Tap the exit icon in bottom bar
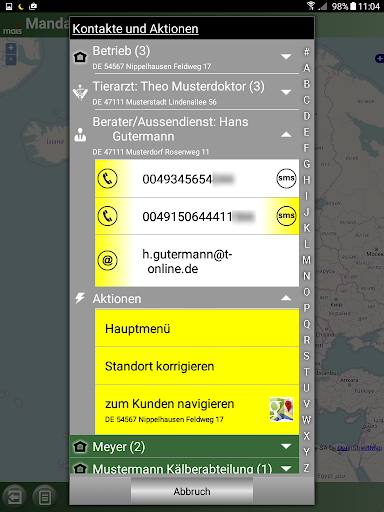Image resolution: width=384 pixels, height=512 pixels. 14,498
